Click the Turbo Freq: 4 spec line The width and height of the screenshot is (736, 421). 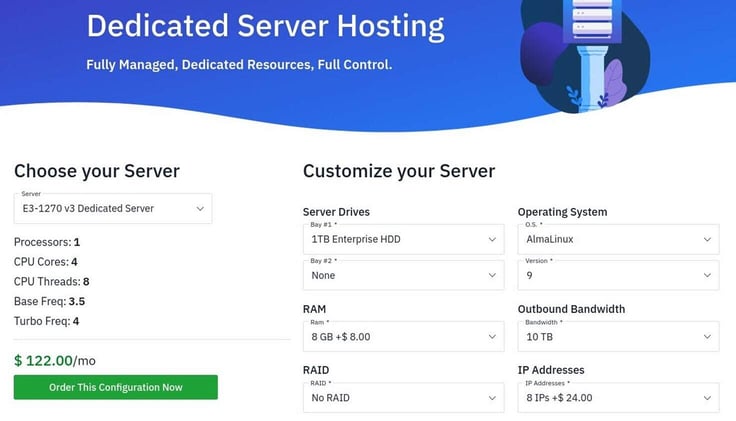pos(46,321)
